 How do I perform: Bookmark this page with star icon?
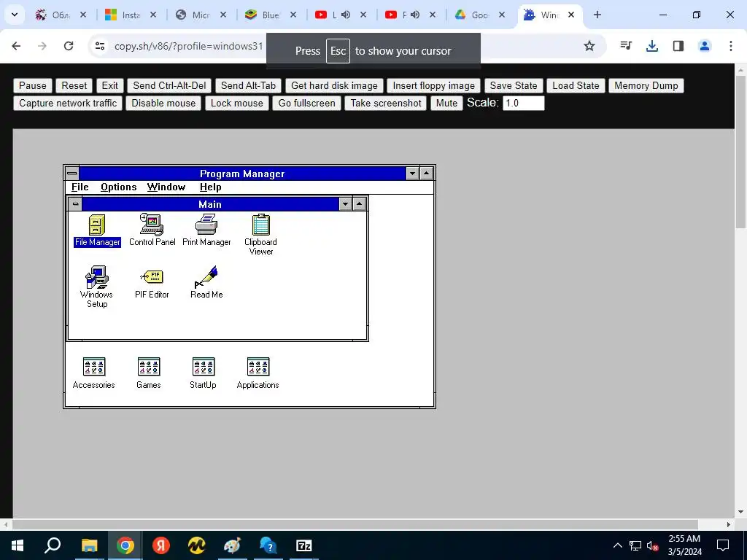pos(589,46)
